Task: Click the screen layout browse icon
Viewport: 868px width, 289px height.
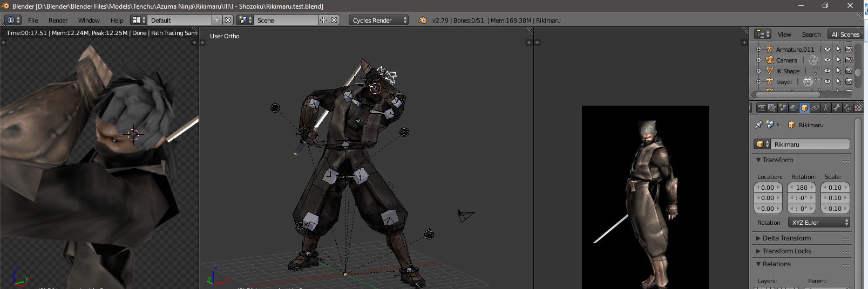Action: click(139, 20)
